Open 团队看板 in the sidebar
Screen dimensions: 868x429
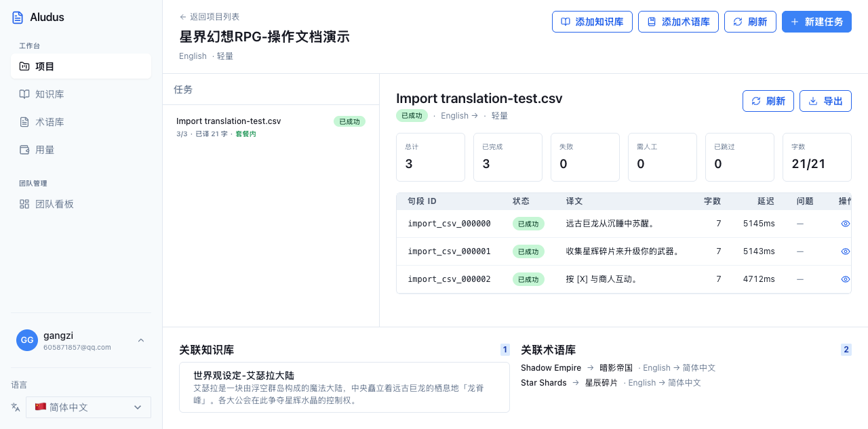(x=81, y=204)
